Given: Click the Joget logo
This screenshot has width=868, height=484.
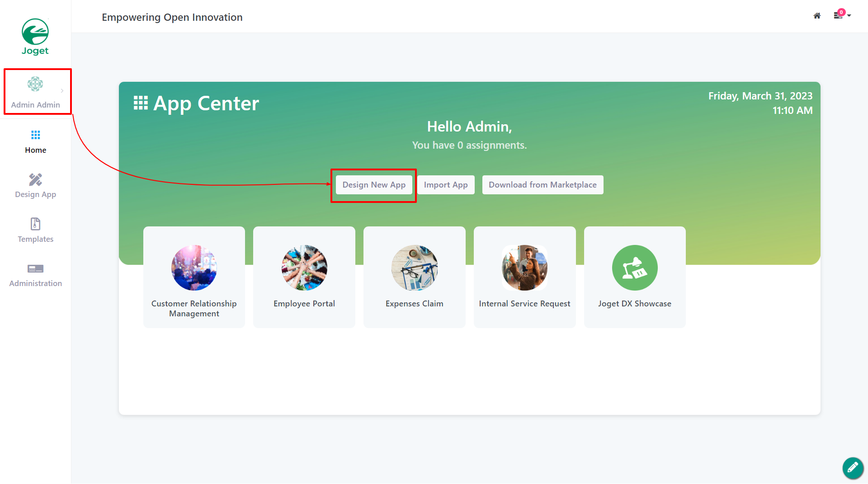Looking at the screenshot, I should (x=35, y=37).
